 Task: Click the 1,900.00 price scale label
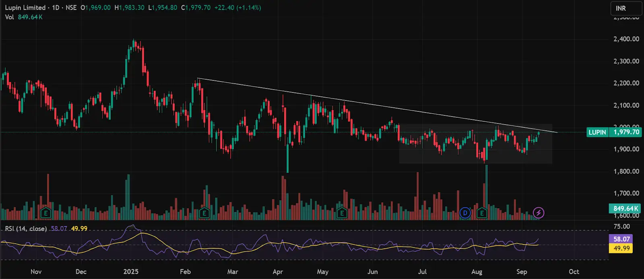(x=626, y=149)
